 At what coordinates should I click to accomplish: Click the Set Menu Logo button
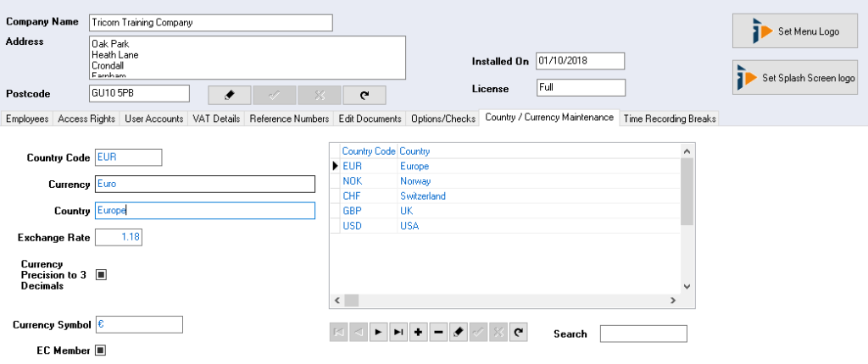pos(794,31)
